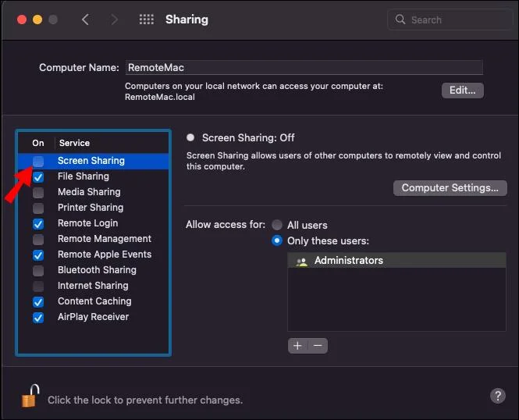Remove user with the minus button
Image resolution: width=519 pixels, height=420 pixels.
[x=318, y=345]
